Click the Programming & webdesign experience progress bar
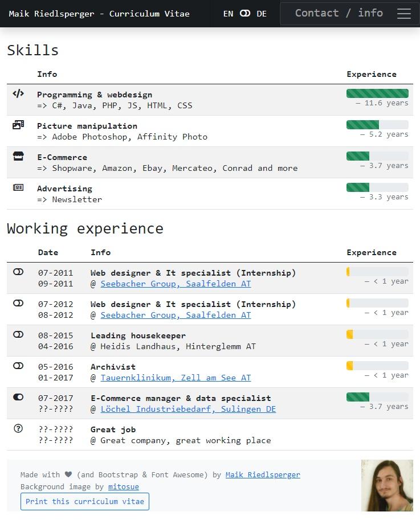This screenshot has height=524, width=420. click(377, 93)
